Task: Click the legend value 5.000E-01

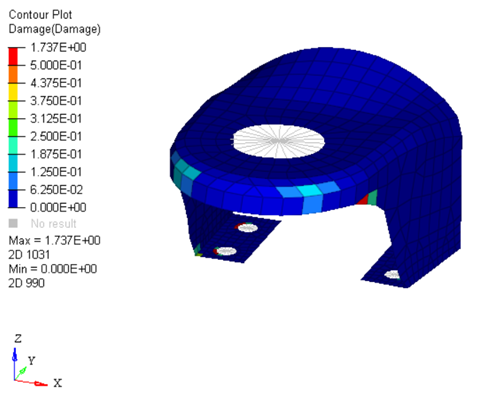Action: point(56,65)
